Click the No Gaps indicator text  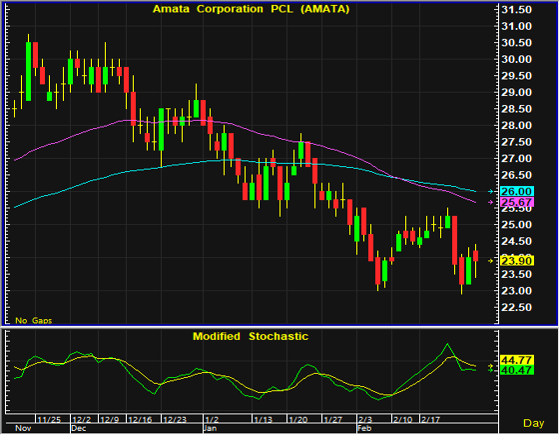pos(34,320)
